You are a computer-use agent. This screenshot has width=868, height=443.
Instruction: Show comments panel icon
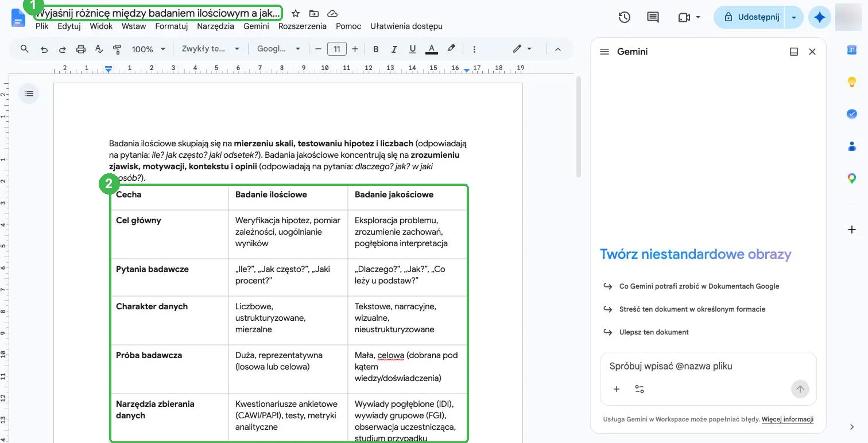click(653, 17)
